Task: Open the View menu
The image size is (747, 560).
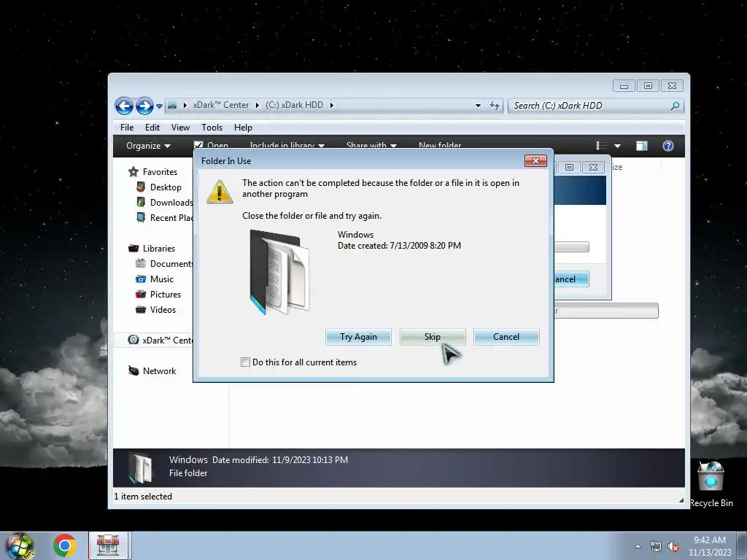Action: point(181,128)
